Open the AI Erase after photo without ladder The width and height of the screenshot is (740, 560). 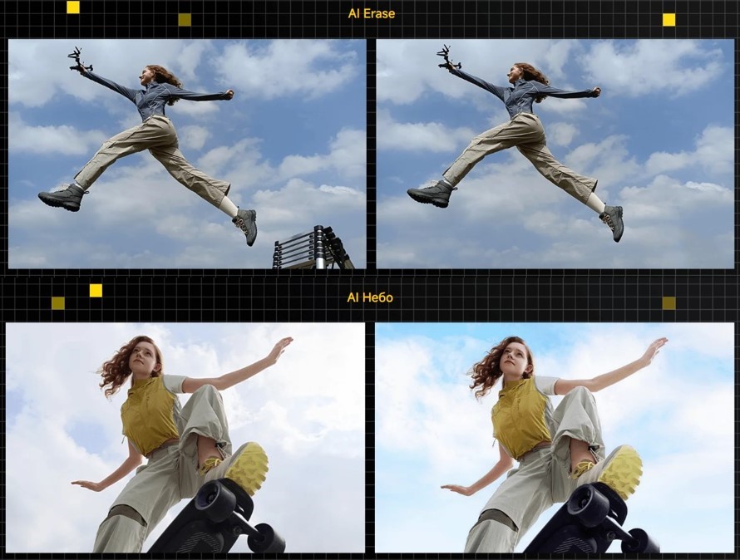point(555,154)
